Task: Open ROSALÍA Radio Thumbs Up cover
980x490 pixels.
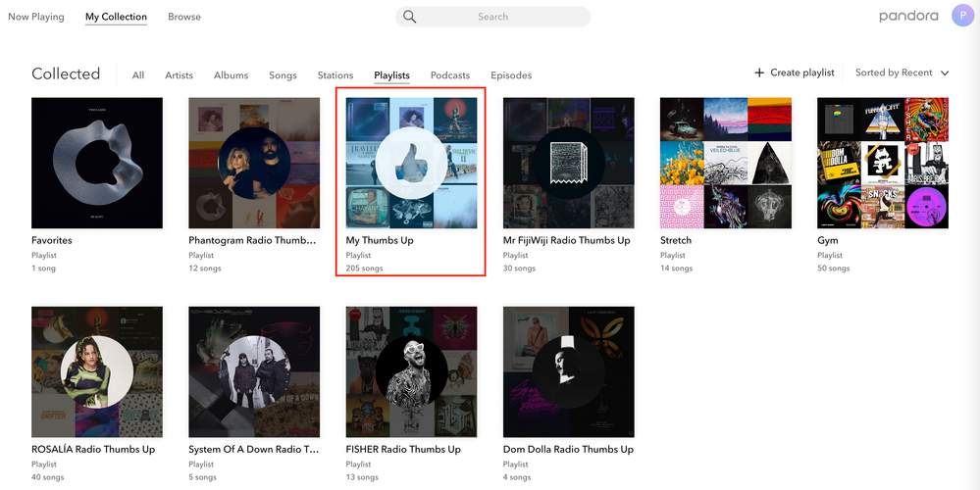Action: 97,371
